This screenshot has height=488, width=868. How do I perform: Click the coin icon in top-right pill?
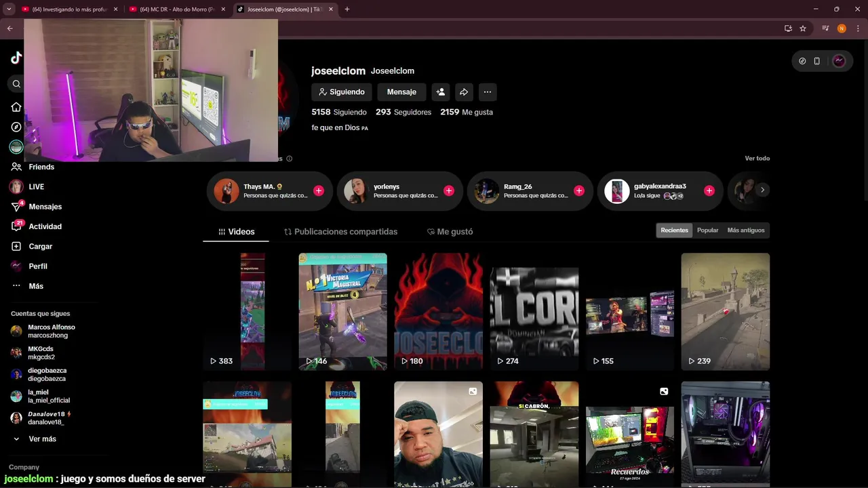click(802, 61)
